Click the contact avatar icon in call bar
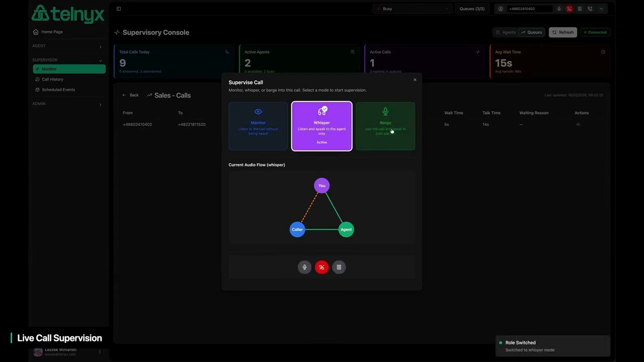Screen dimensions: 644x362 pyautogui.click(x=501, y=9)
